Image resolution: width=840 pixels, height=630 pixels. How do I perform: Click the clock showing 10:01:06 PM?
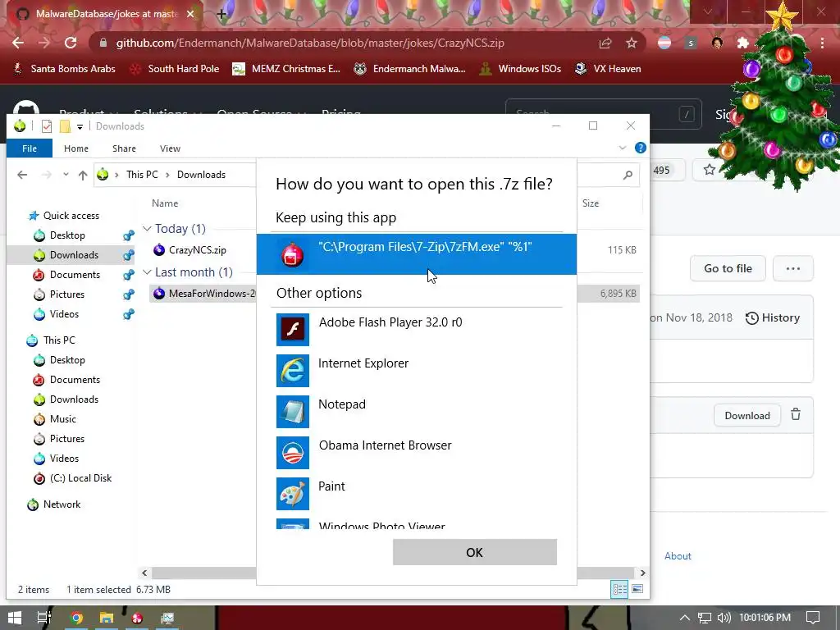pyautogui.click(x=765, y=618)
